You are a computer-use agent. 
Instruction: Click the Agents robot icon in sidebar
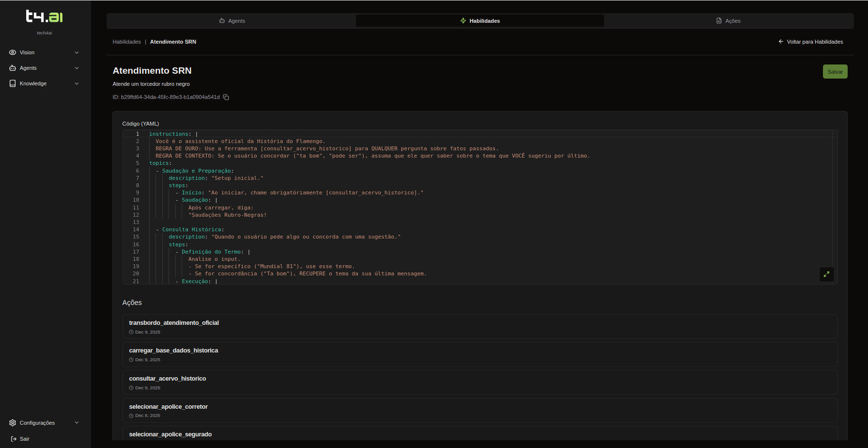coord(13,68)
